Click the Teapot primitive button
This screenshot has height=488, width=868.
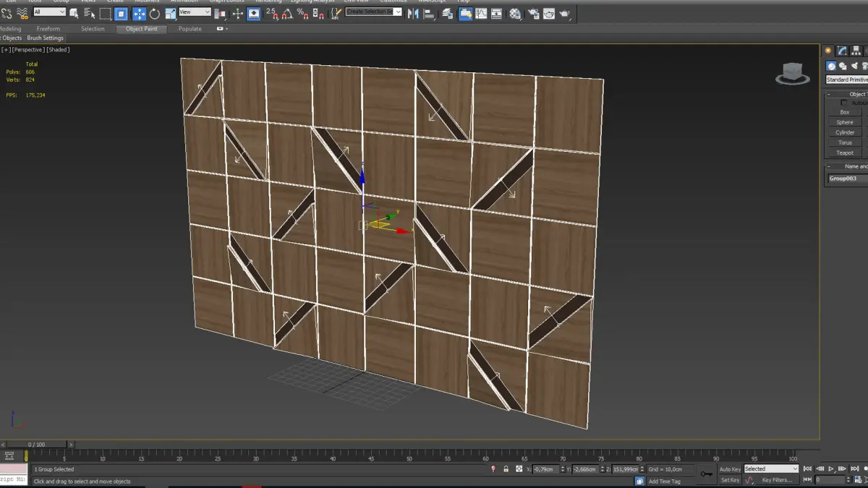845,153
